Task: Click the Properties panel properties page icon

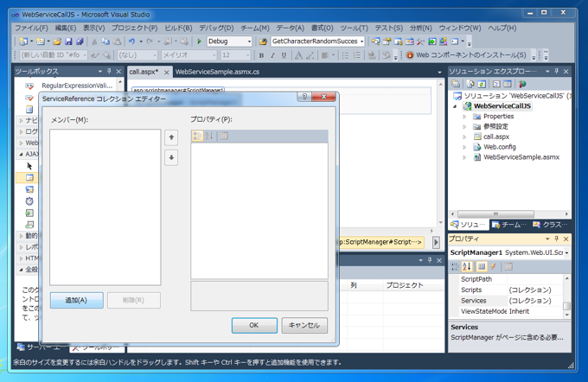Action: 508,266
